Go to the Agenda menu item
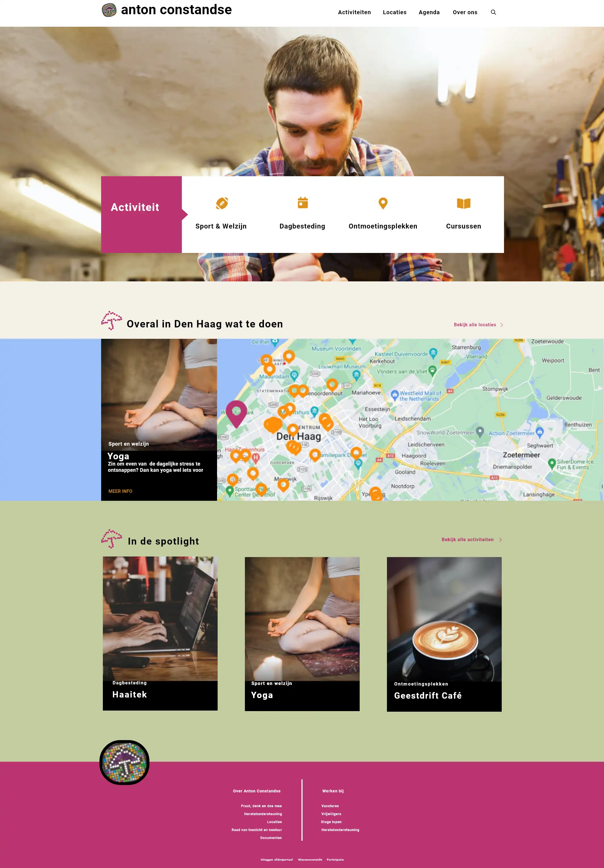This screenshot has height=868, width=604. (429, 12)
